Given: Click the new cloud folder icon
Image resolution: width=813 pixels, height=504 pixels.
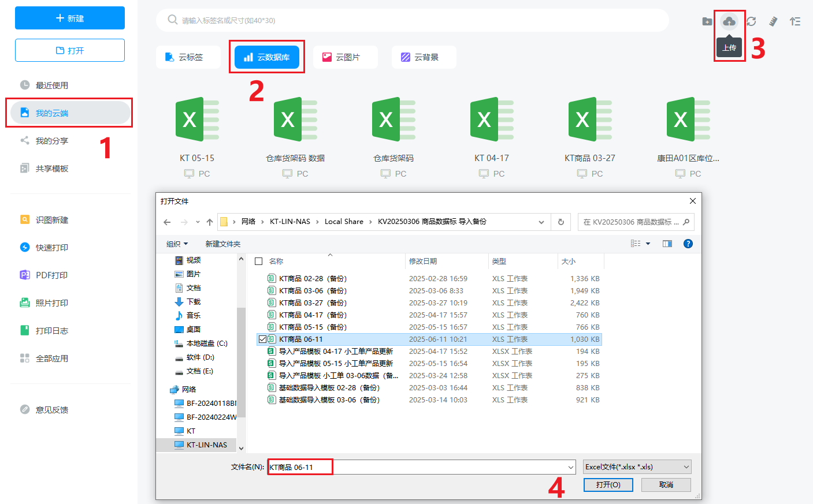Looking at the screenshot, I should pos(707,21).
